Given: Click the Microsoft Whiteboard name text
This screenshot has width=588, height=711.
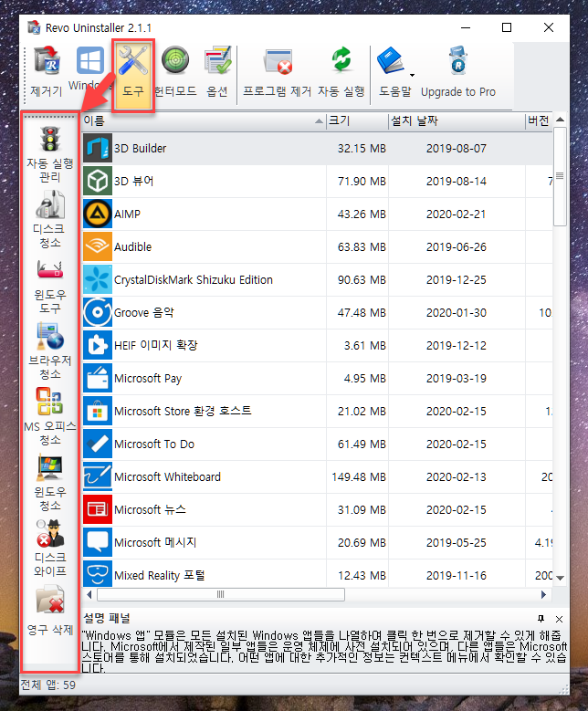Looking at the screenshot, I should coord(167,477).
